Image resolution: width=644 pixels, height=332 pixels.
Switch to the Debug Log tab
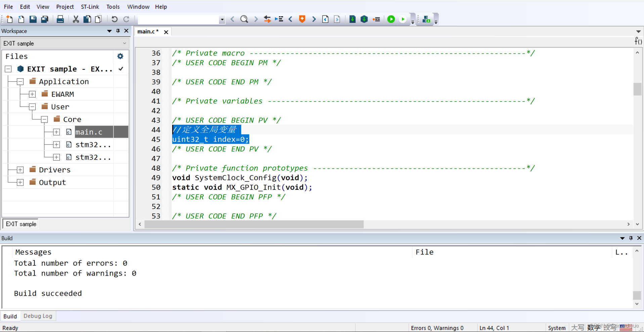tap(38, 316)
